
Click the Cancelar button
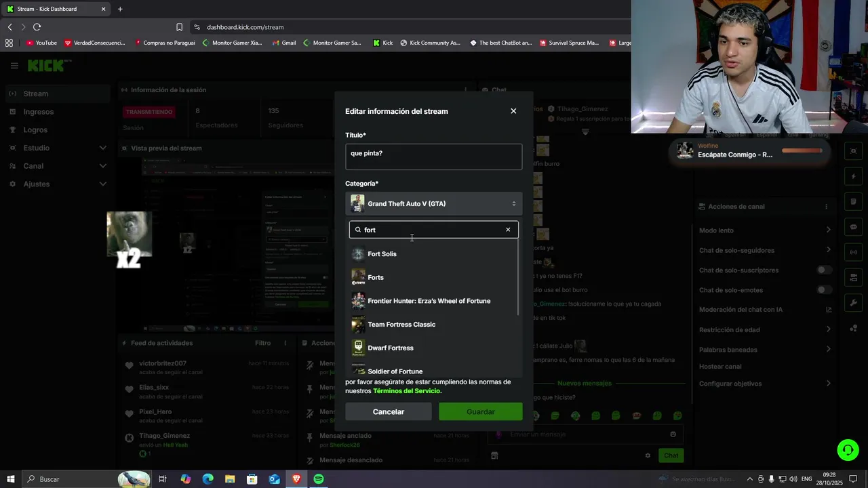pos(389,411)
